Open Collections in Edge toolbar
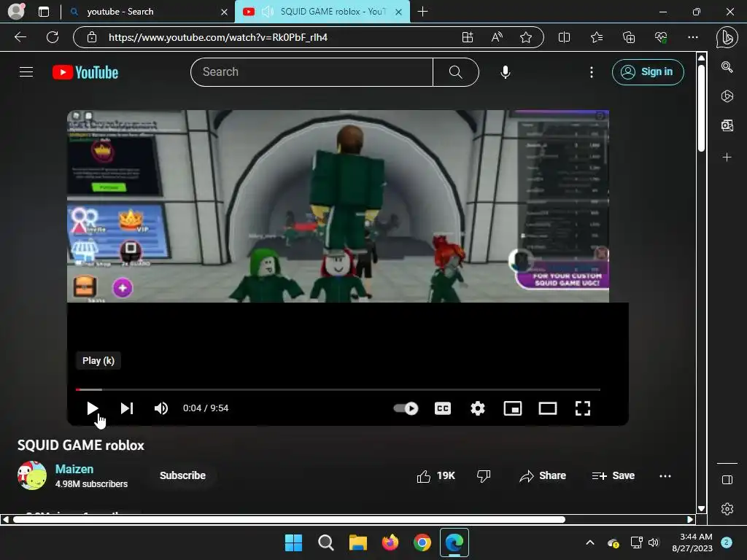Image resolution: width=747 pixels, height=560 pixels. (x=629, y=37)
